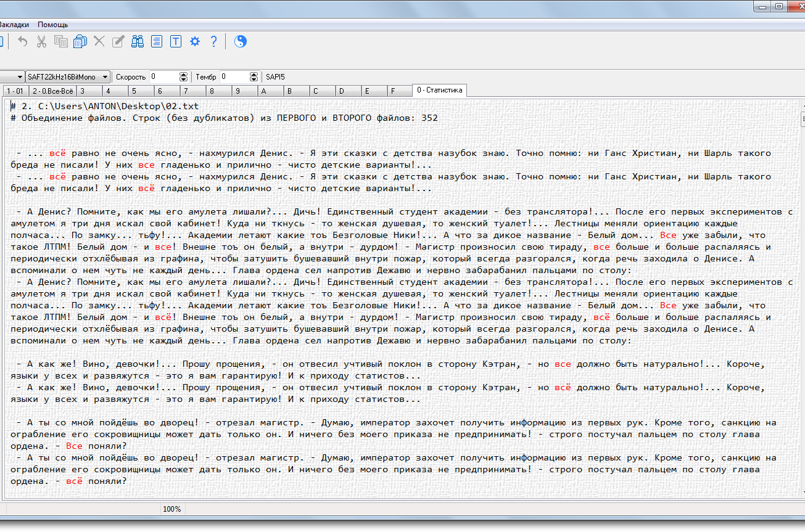
Task: Click the '# Объединение файлов' statistics line
Action: click(224, 118)
